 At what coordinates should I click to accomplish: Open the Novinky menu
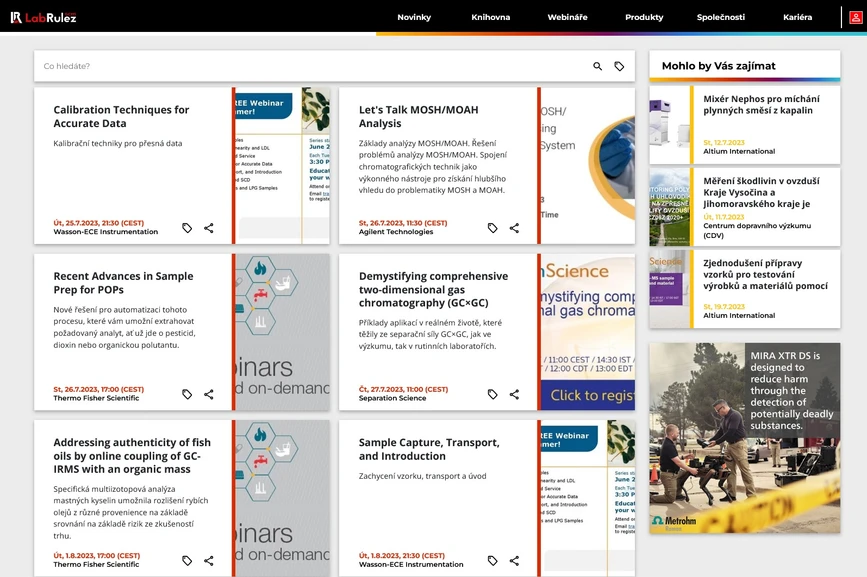pyautogui.click(x=414, y=17)
